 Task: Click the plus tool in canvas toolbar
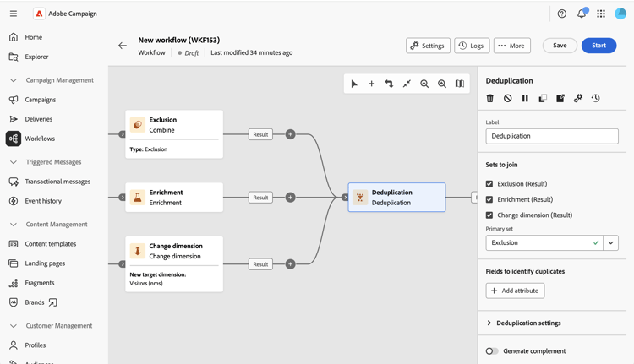(372, 84)
